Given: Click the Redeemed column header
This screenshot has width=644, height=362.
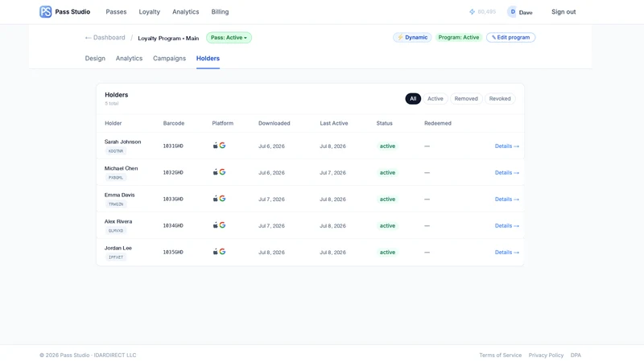Looking at the screenshot, I should (x=438, y=123).
